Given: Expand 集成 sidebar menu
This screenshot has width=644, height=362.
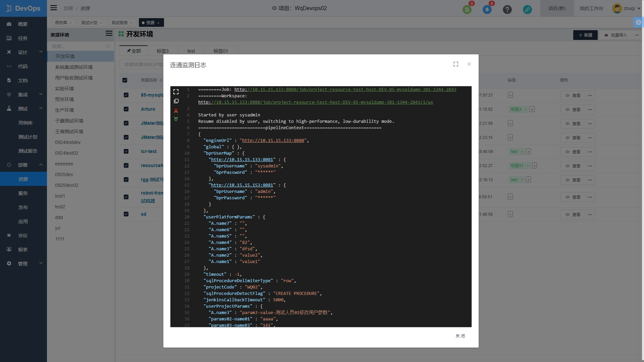Looking at the screenshot, I should 23,95.
